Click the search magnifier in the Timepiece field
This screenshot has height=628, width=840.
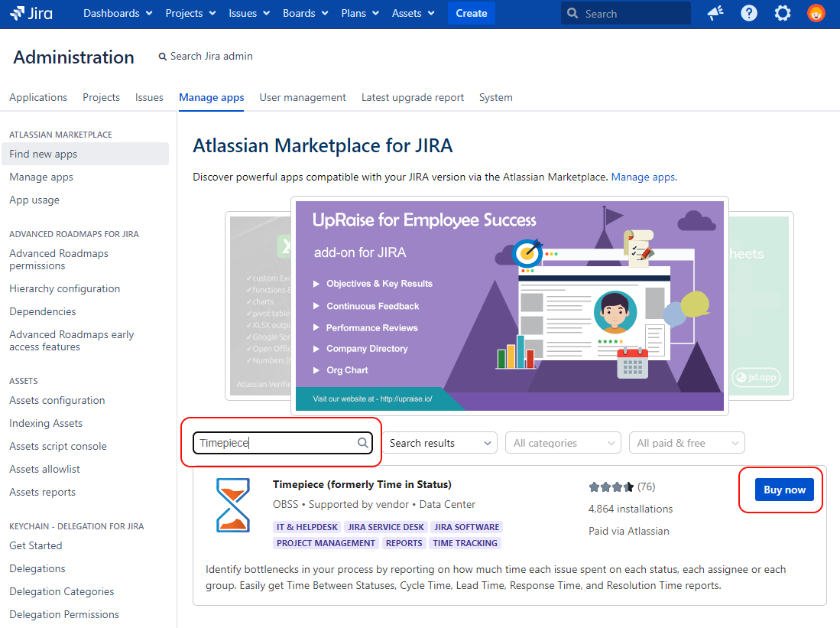pos(363,443)
